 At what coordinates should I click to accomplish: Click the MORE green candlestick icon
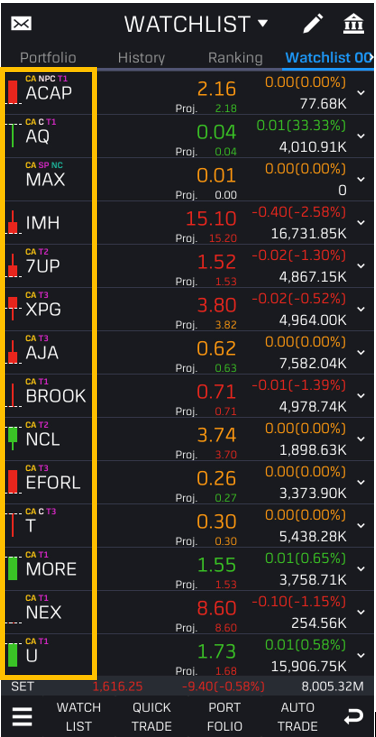(13, 568)
